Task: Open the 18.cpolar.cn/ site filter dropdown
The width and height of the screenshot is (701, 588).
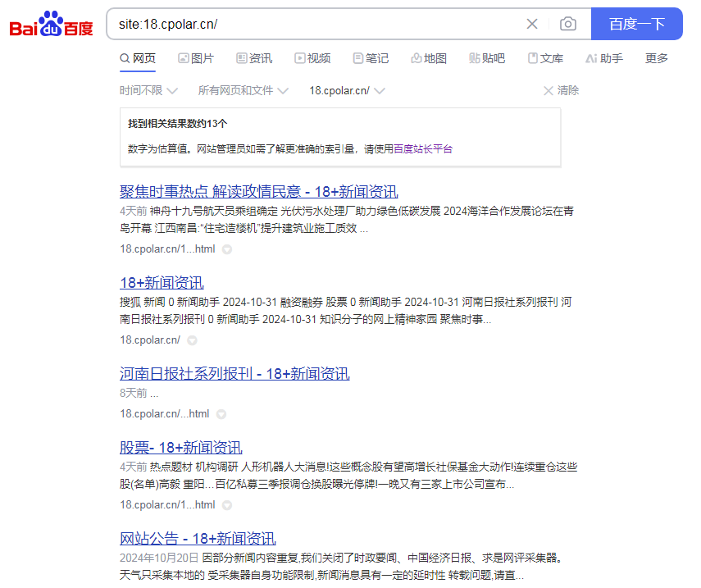Action: tap(347, 91)
